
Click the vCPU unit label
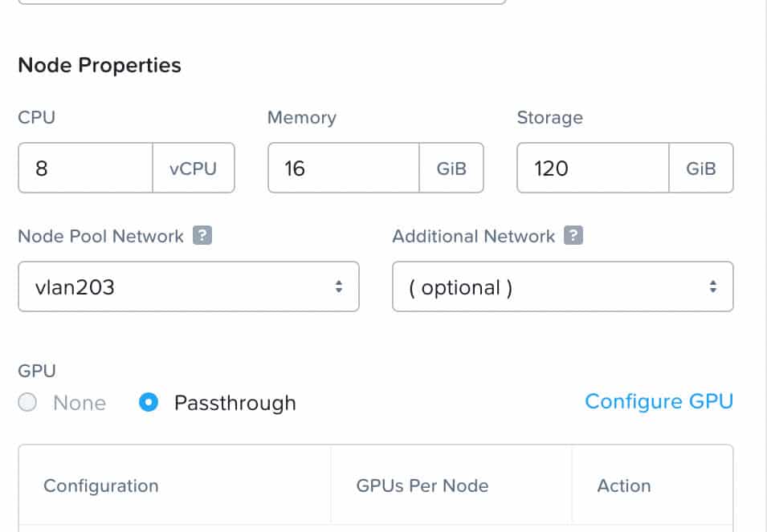194,169
